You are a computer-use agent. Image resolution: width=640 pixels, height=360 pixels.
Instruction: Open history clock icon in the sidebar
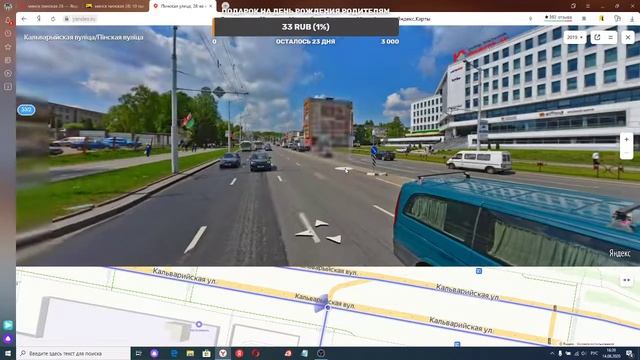pyautogui.click(x=8, y=33)
